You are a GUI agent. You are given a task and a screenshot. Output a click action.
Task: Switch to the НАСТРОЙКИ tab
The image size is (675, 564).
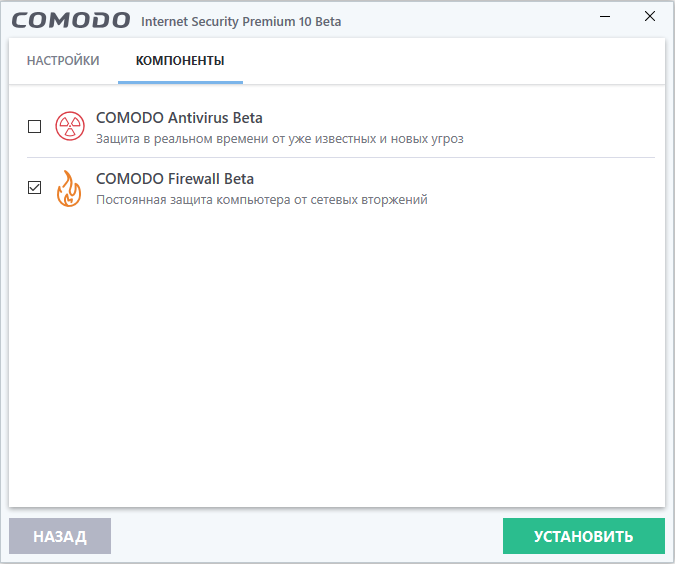[x=63, y=61]
